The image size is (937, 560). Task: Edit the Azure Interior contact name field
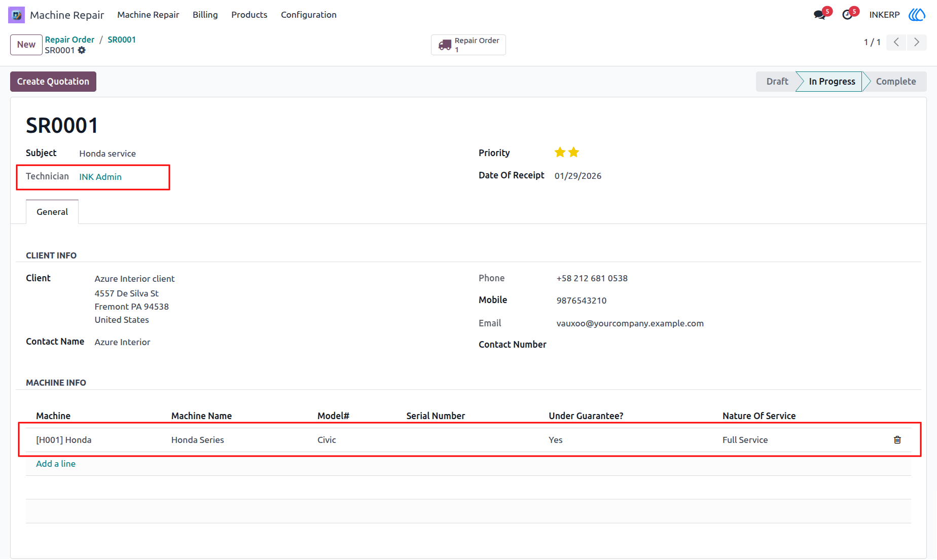tap(122, 342)
